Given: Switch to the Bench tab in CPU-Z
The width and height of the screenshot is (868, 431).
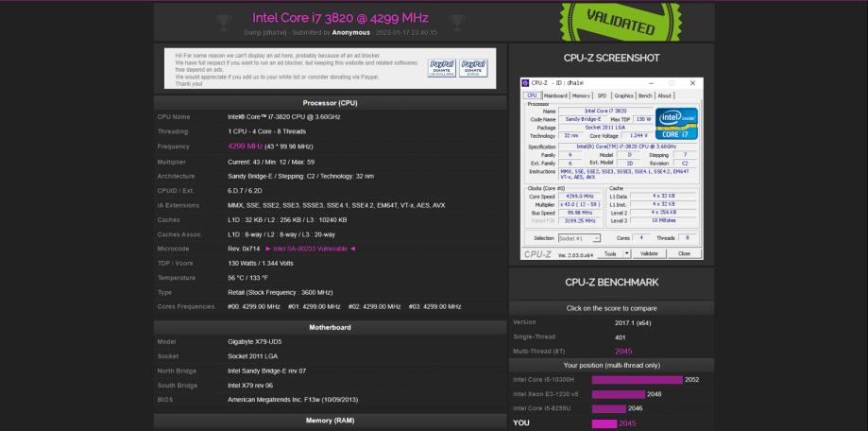Looking at the screenshot, I should (x=645, y=95).
